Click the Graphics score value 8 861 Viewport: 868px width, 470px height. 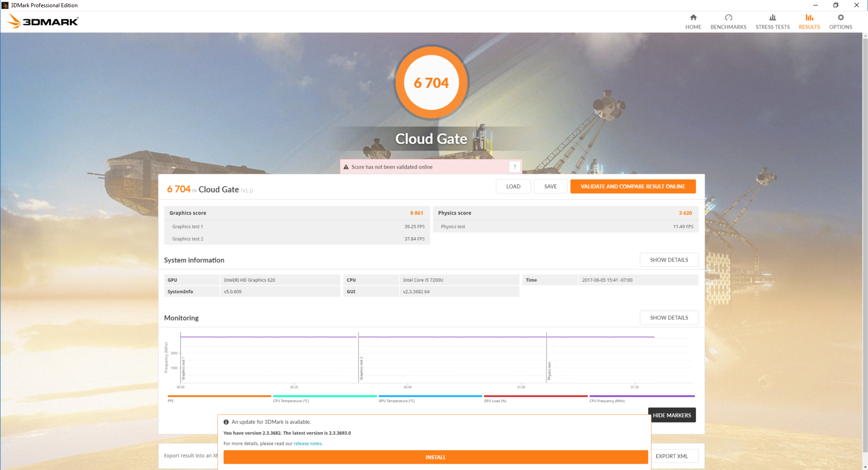[417, 213]
